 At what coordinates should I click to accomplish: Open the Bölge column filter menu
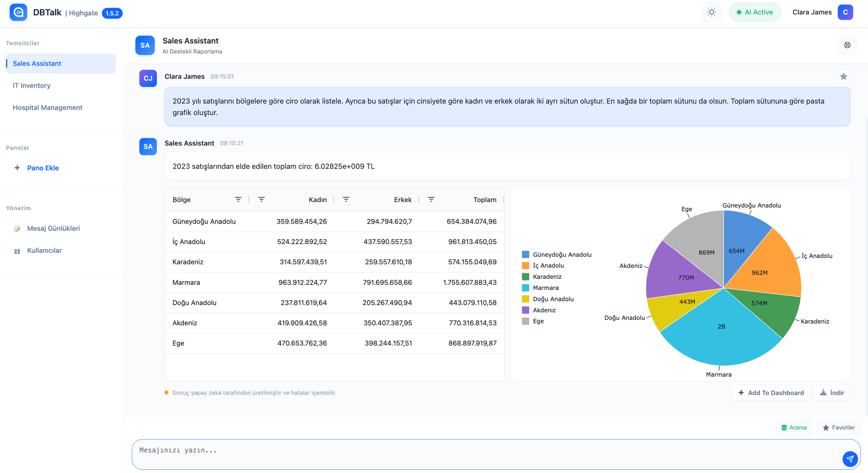(238, 200)
